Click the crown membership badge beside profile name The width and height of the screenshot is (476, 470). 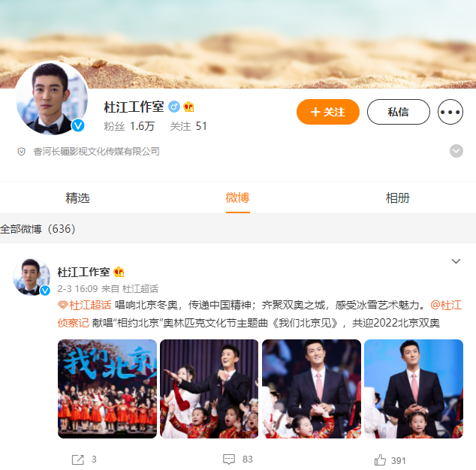point(188,107)
